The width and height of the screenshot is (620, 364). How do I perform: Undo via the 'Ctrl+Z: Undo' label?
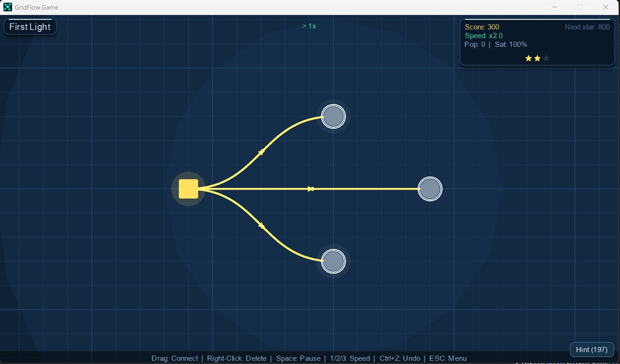click(399, 358)
